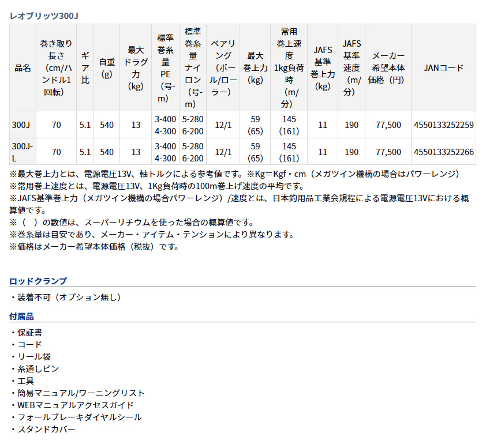Image resolution: width=486 pixels, height=448 pixels.
Task: Select the 最大巻上力 (kg) header
Action: 255,68
